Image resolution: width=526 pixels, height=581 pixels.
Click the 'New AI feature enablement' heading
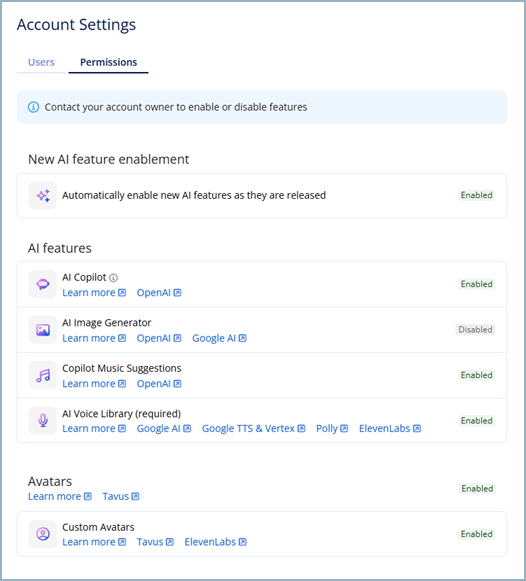pyautogui.click(x=109, y=159)
